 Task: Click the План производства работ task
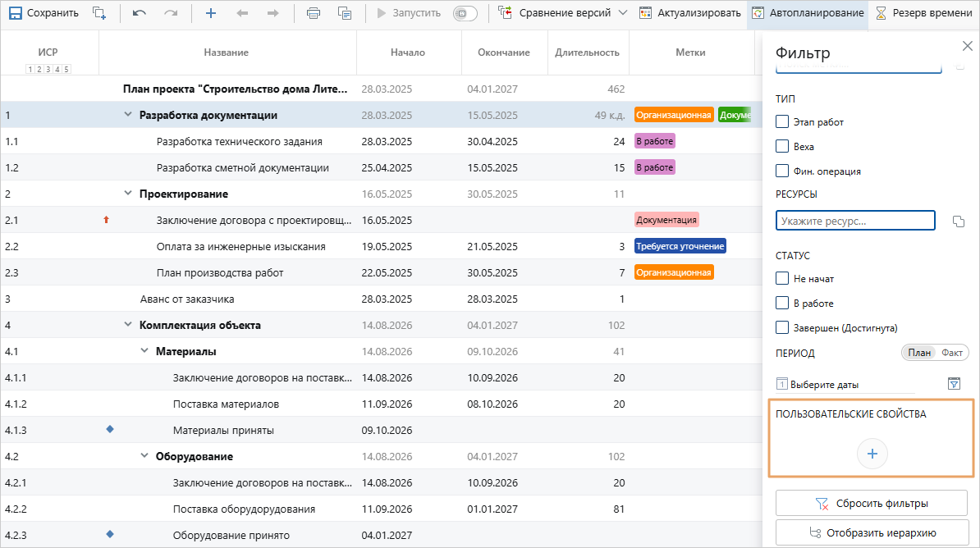[220, 272]
